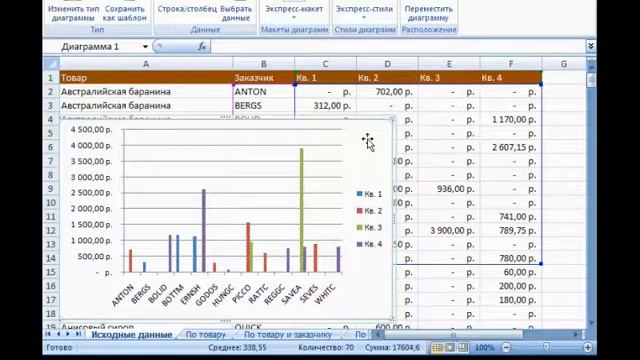Click the zoom slider handle
The width and height of the screenshot is (640, 360).
pyautogui.click(x=546, y=347)
